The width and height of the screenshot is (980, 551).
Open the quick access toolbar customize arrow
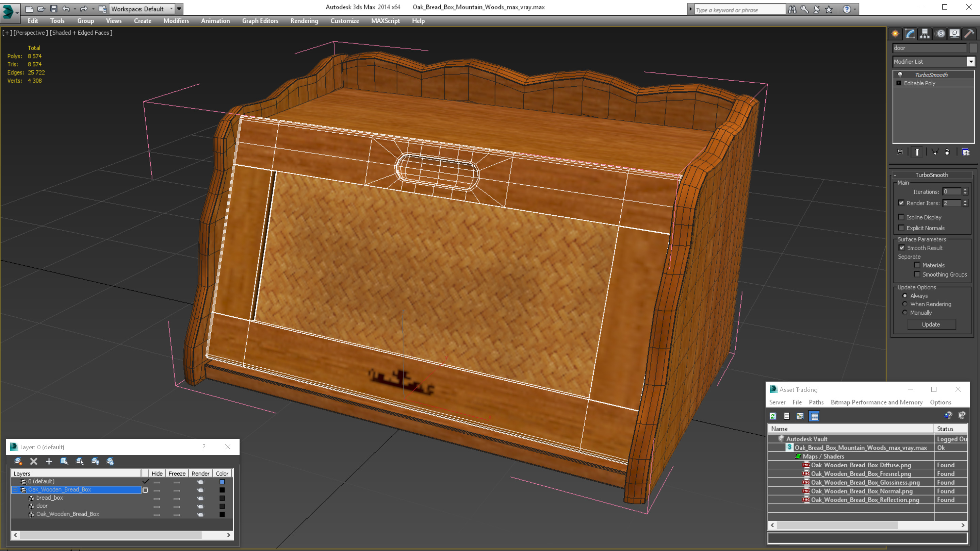point(179,9)
